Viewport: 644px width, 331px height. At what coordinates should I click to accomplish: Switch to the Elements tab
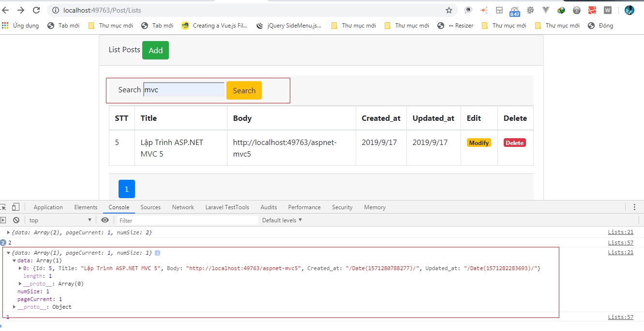tap(86, 207)
